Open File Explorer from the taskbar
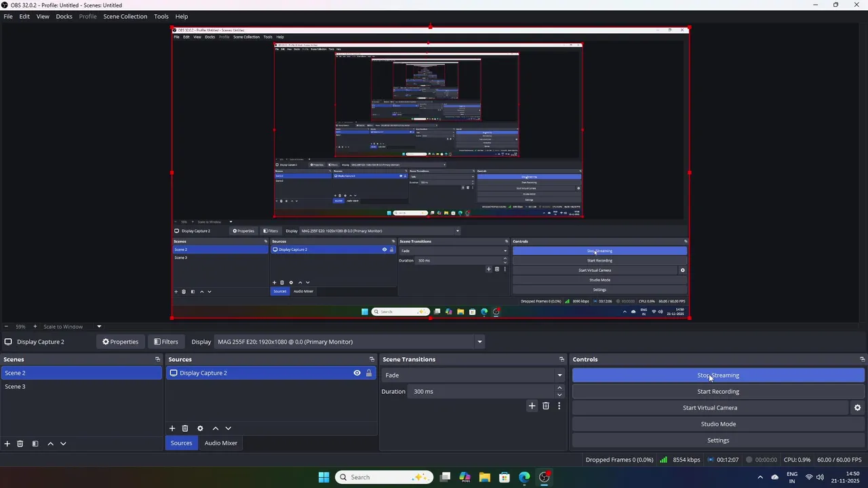Viewport: 868px width, 488px height. click(x=484, y=477)
